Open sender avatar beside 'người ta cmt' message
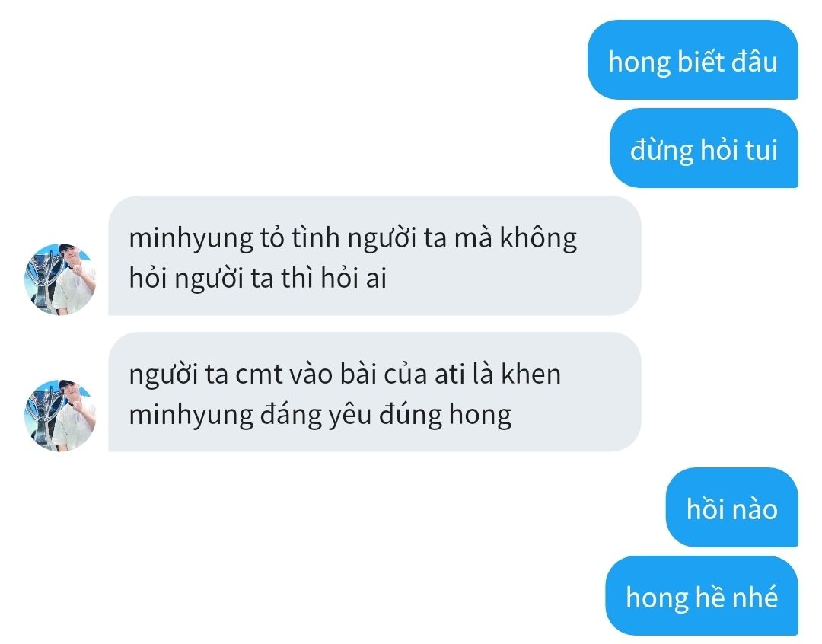Image resolution: width=822 pixels, height=644 pixels. (60, 416)
